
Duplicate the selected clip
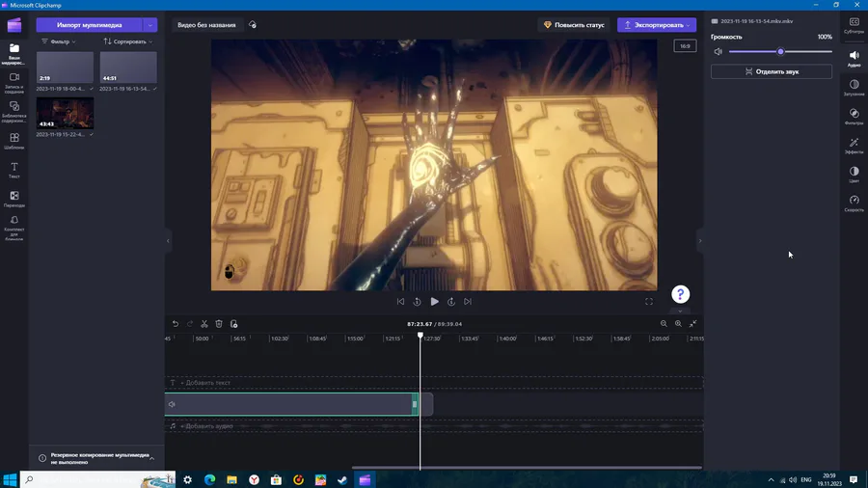coord(233,324)
